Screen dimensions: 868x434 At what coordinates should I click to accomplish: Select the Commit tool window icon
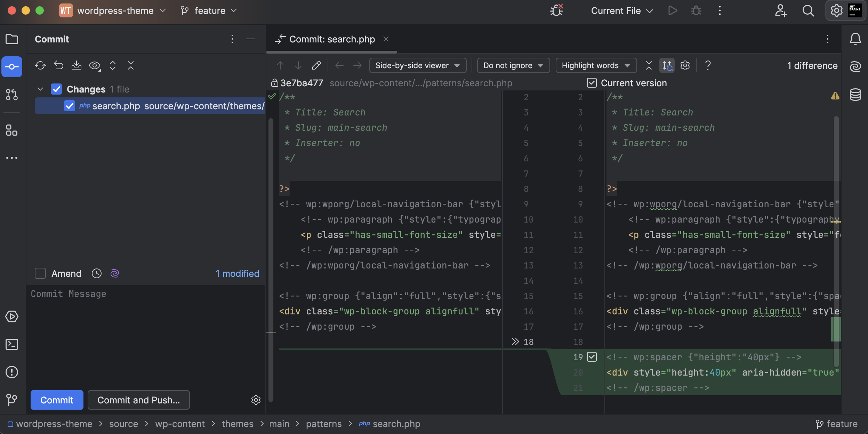(12, 66)
